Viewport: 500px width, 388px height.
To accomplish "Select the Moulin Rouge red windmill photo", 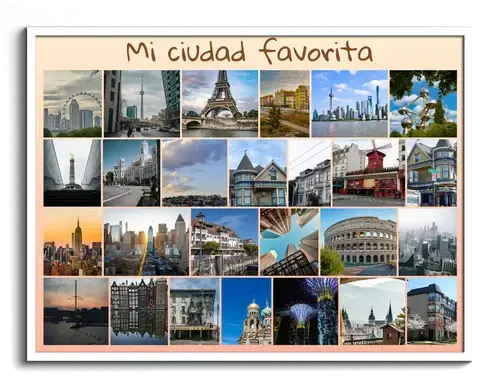I will (x=369, y=173).
